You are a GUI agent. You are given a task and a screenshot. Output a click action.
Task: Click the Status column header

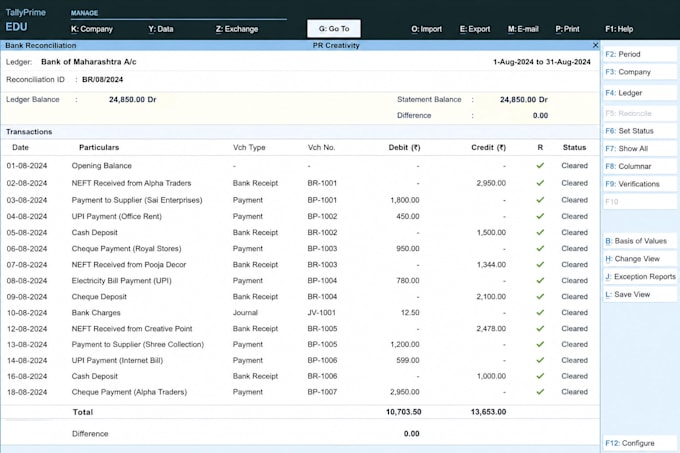pyautogui.click(x=574, y=147)
